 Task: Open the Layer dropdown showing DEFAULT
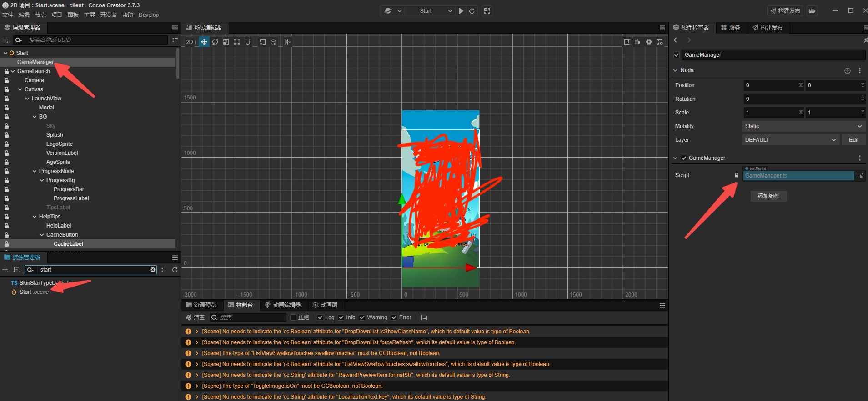coord(790,140)
